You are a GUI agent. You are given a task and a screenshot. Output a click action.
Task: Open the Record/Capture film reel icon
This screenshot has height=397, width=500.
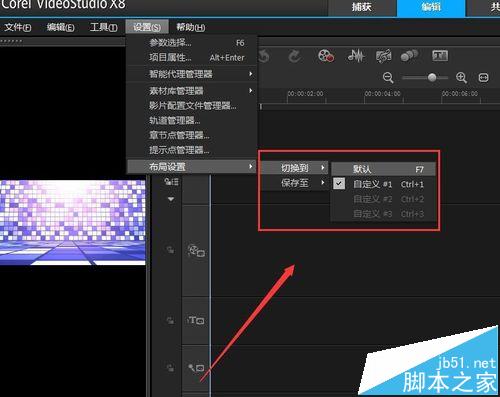(x=326, y=56)
